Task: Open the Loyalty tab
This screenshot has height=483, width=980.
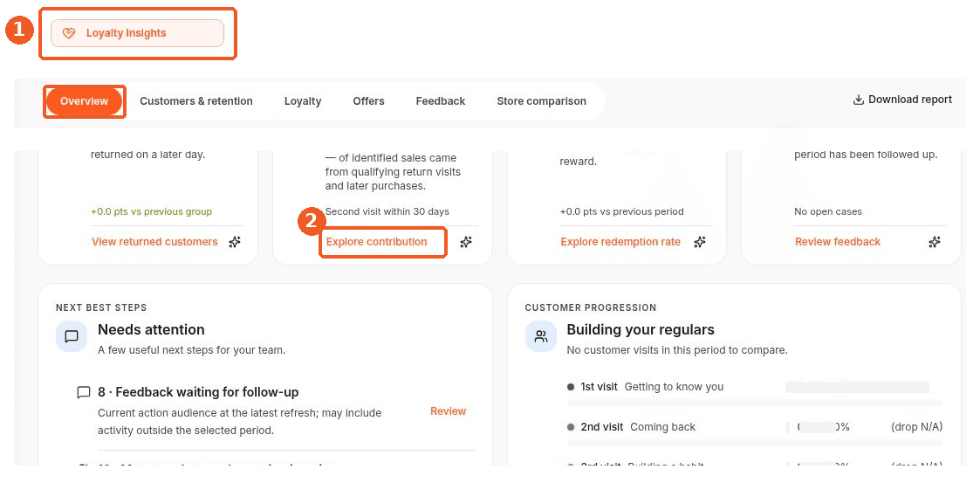Action: [x=303, y=100]
